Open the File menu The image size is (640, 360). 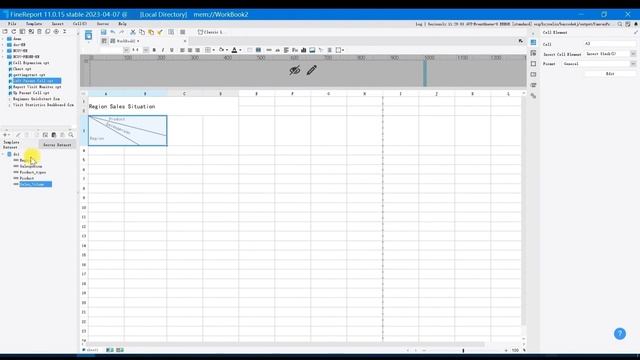tap(12, 24)
